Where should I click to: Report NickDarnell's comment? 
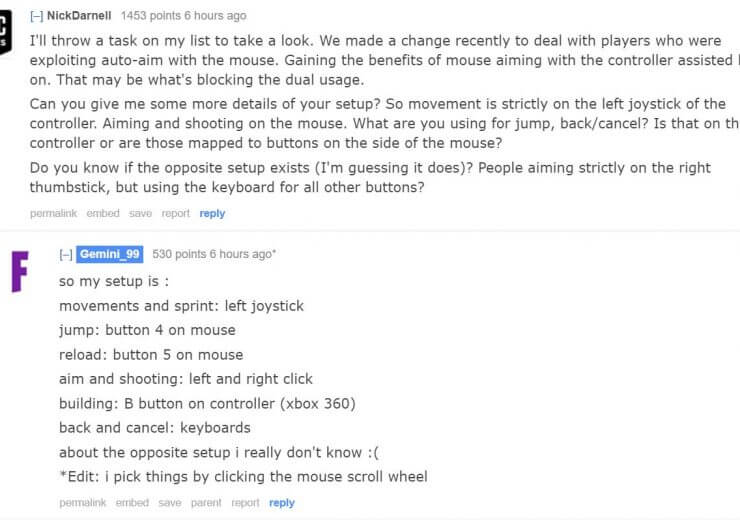pyautogui.click(x=176, y=213)
